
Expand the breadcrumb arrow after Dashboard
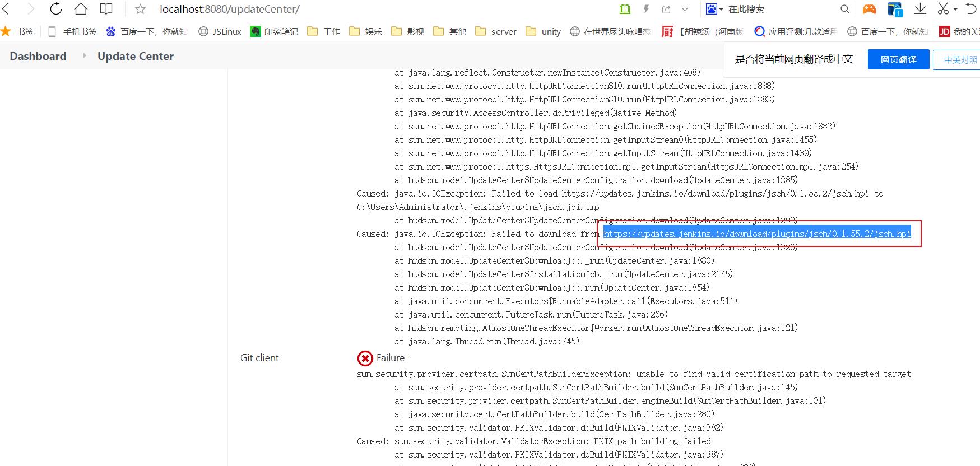tap(85, 56)
